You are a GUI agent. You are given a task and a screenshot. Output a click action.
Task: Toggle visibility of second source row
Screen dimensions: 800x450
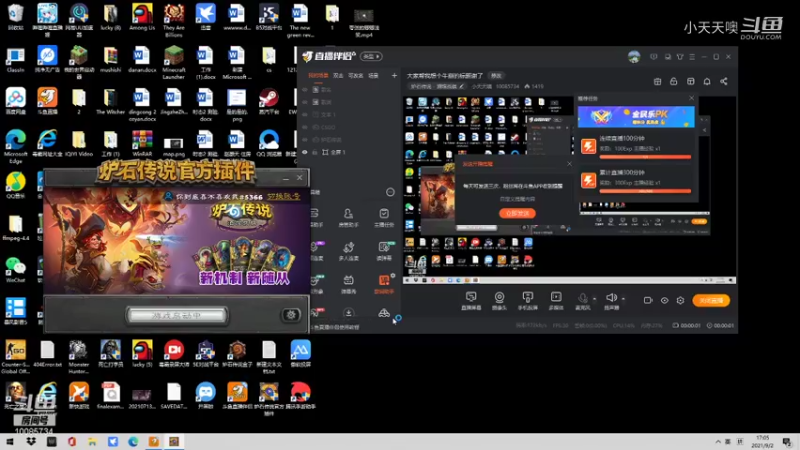[x=305, y=102]
